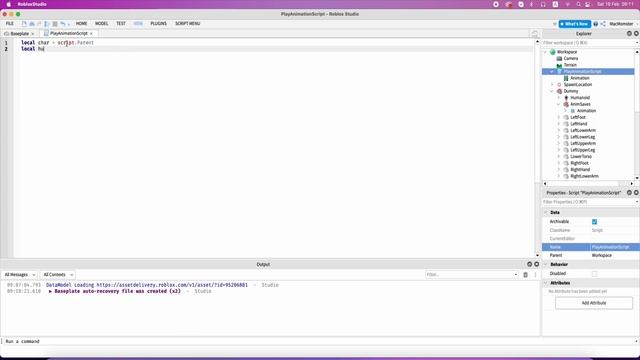Click the PlayAnimationScript script icon in Explorer
This screenshot has height=360, width=640.
[x=559, y=71]
